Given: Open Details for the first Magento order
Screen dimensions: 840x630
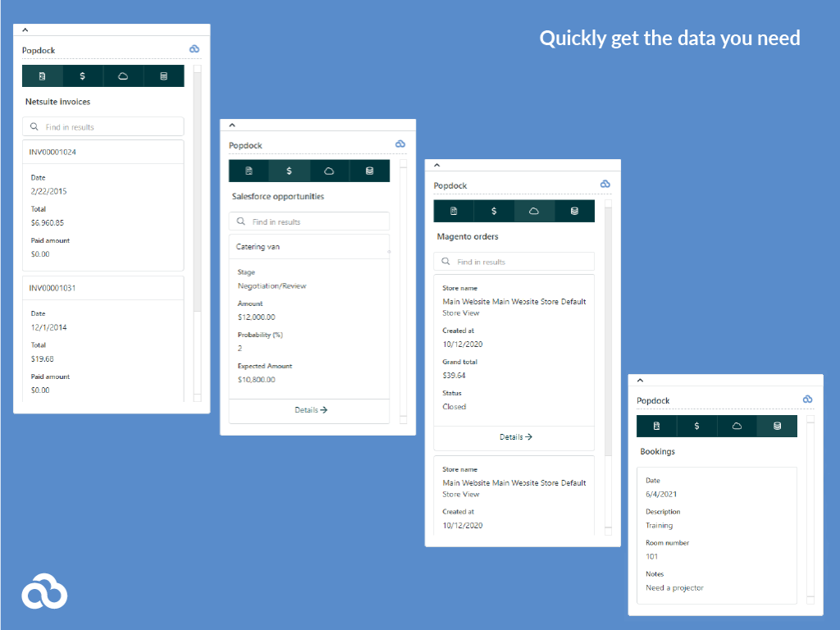Looking at the screenshot, I should (x=514, y=438).
